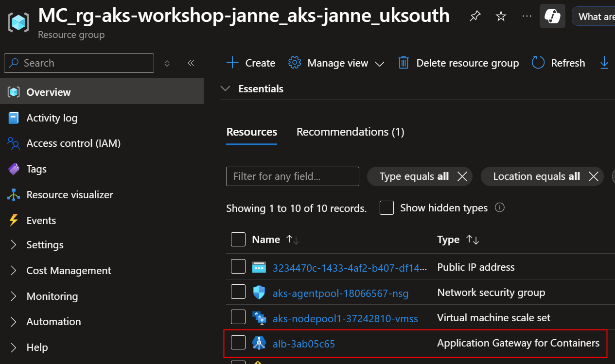Remove the Location equals all filter
Screen dimensions: 615x364
[593, 176]
